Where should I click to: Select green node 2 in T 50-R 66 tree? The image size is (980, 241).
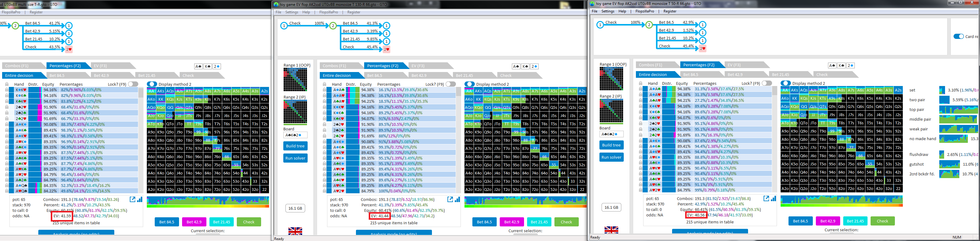(x=649, y=25)
